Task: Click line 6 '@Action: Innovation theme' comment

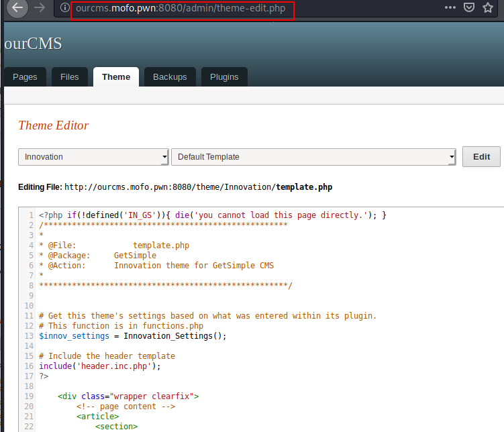Action: tap(156, 265)
